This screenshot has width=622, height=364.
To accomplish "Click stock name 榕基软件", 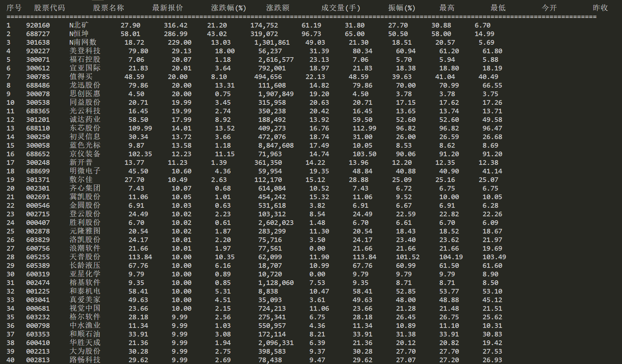I will [x=85, y=282].
